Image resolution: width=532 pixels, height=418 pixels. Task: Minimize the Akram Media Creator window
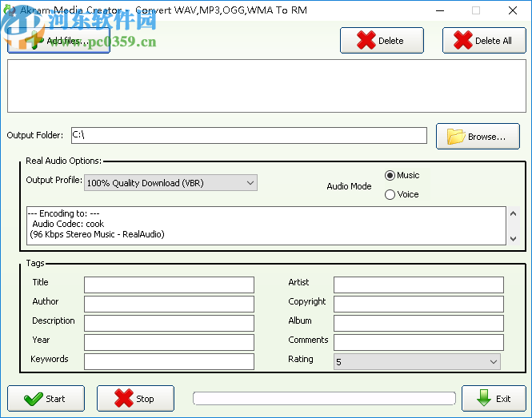pyautogui.click(x=440, y=10)
